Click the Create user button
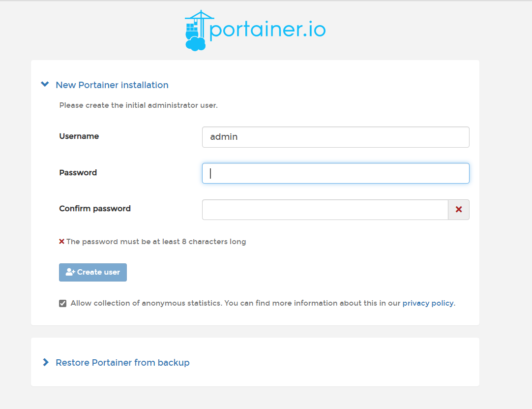Screen dimensions: 532x409 (93, 272)
